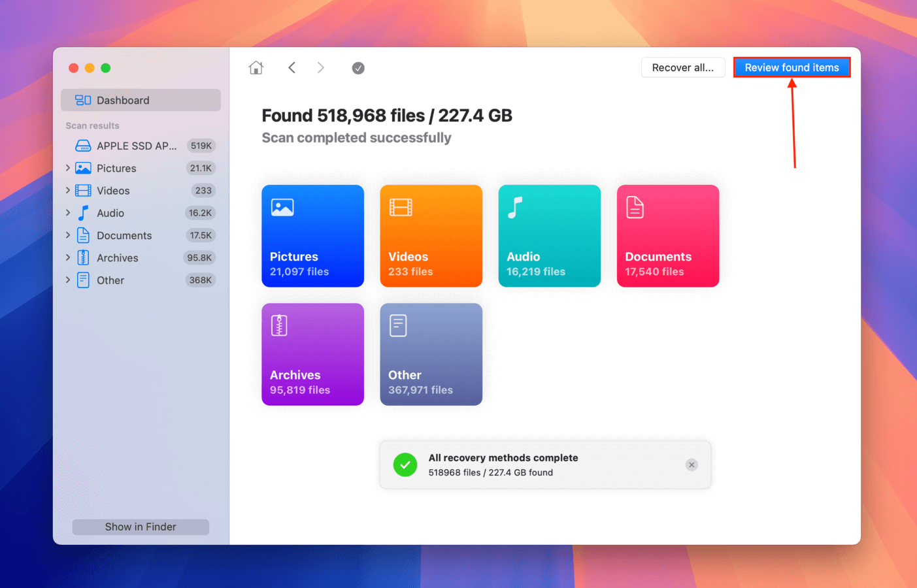Image resolution: width=917 pixels, height=588 pixels.
Task: Expand the Audio sidebar section
Action: coord(68,213)
